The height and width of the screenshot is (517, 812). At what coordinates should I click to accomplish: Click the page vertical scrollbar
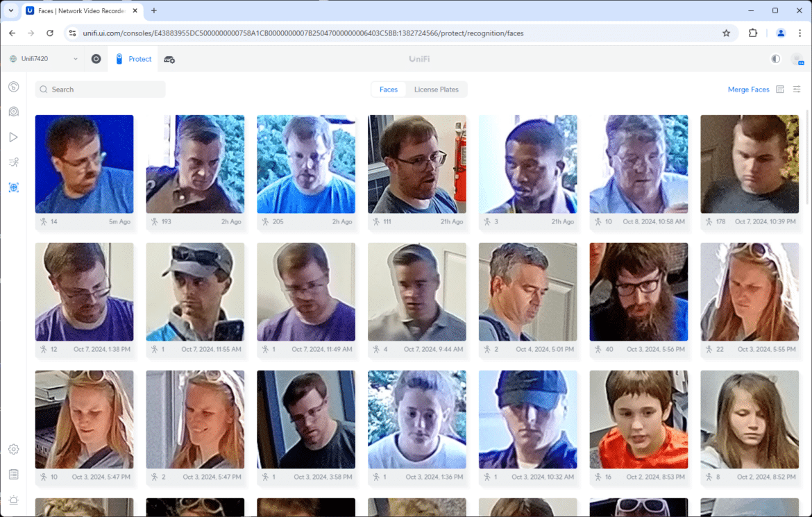pyautogui.click(x=807, y=155)
